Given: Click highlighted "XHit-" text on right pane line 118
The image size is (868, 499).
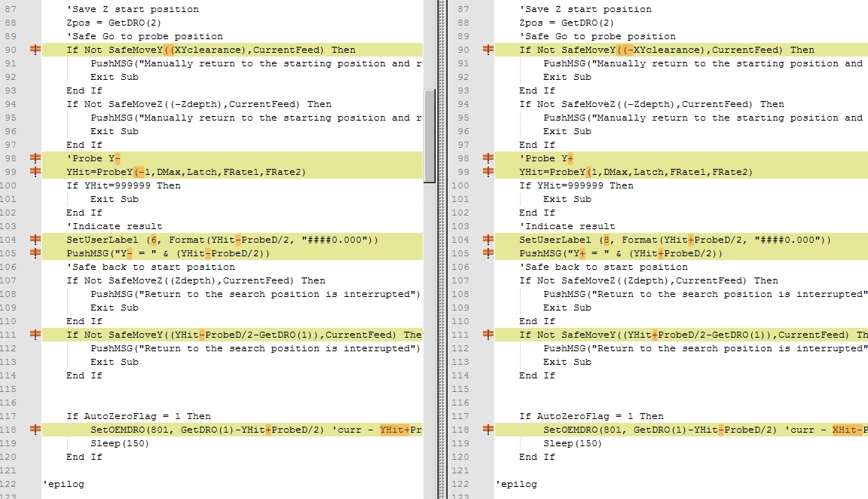Looking at the screenshot, I should click(x=847, y=430).
